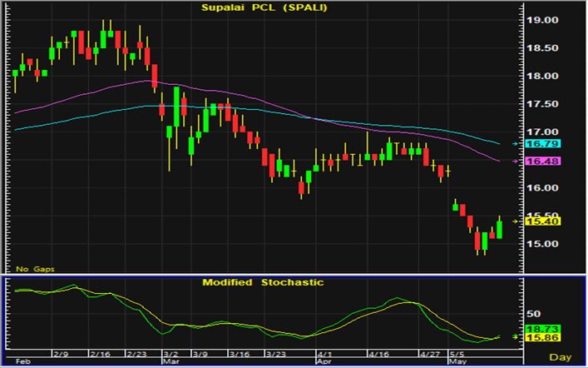Click the Apr month label
588x368 pixels.
pyautogui.click(x=324, y=361)
